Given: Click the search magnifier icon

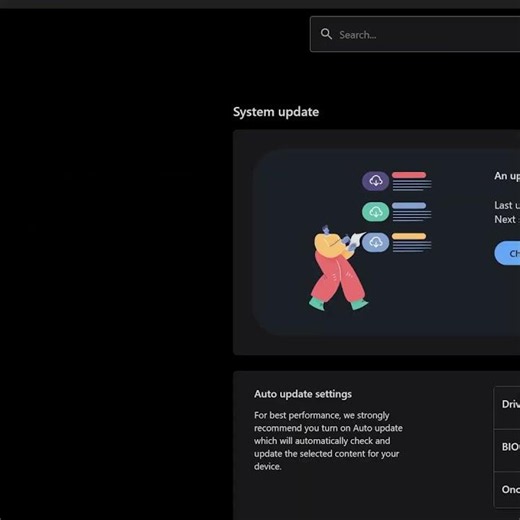Looking at the screenshot, I should [326, 34].
